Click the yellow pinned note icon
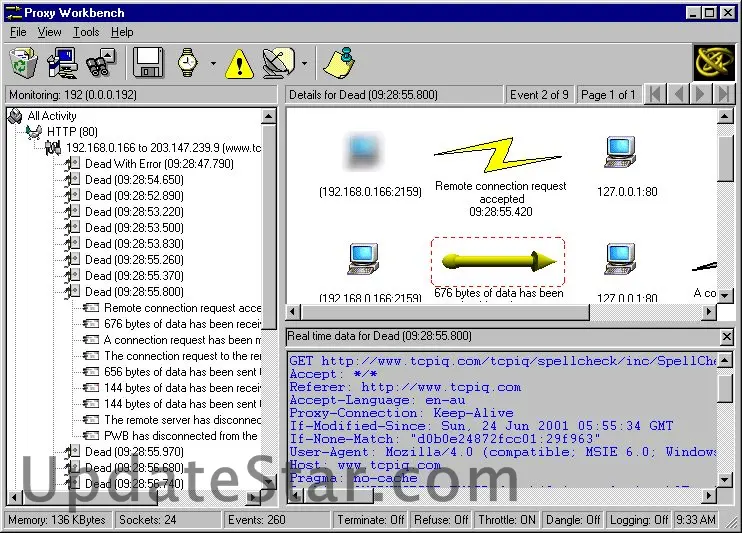 tap(339, 62)
